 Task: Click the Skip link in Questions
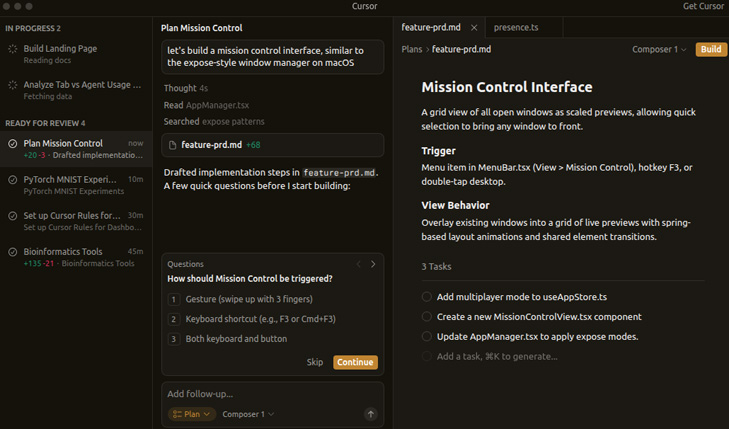click(x=315, y=362)
